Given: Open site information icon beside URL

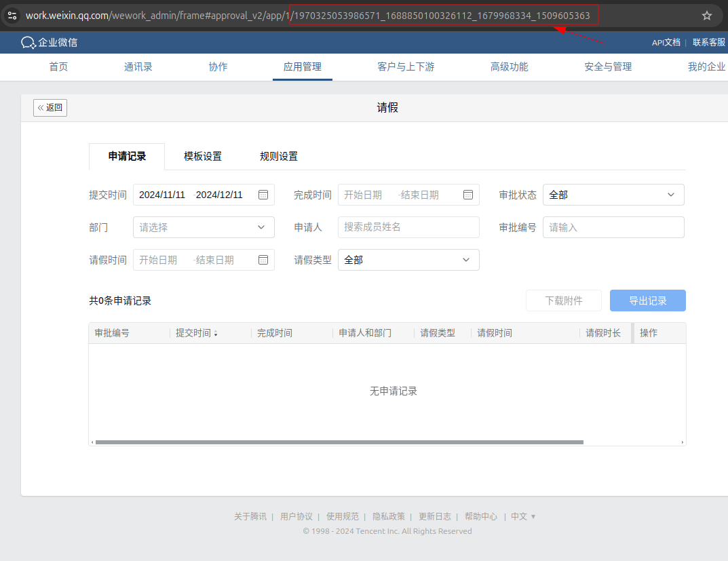Looking at the screenshot, I should 12,16.
